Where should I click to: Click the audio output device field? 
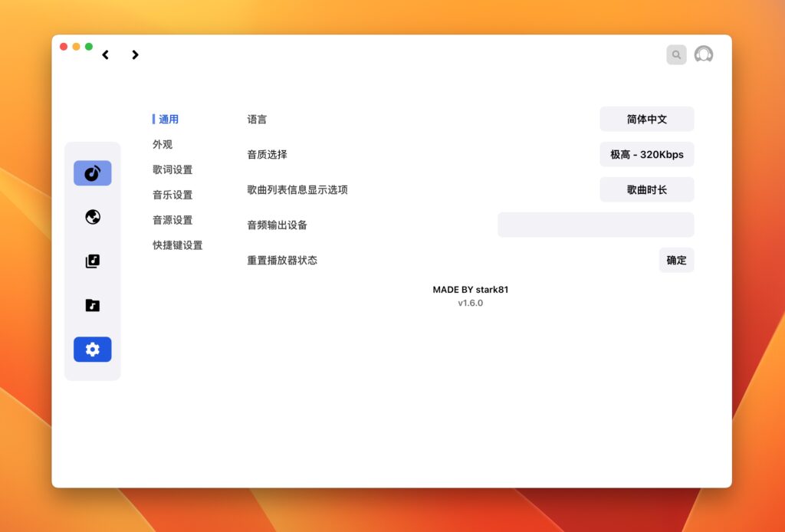tap(596, 225)
